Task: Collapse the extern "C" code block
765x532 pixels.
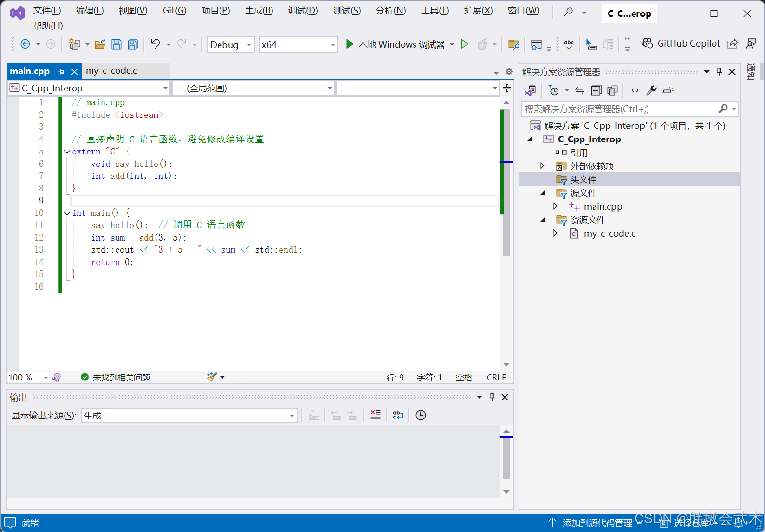Action: 67,152
